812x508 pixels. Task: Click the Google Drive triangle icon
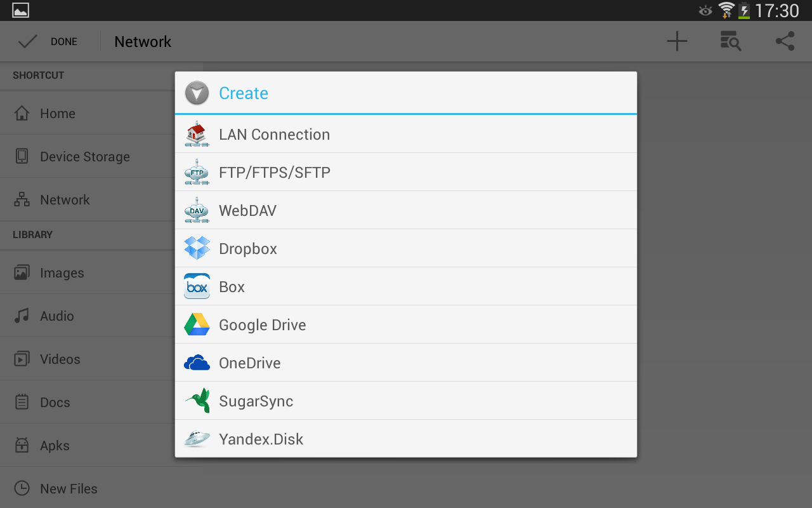pyautogui.click(x=197, y=324)
